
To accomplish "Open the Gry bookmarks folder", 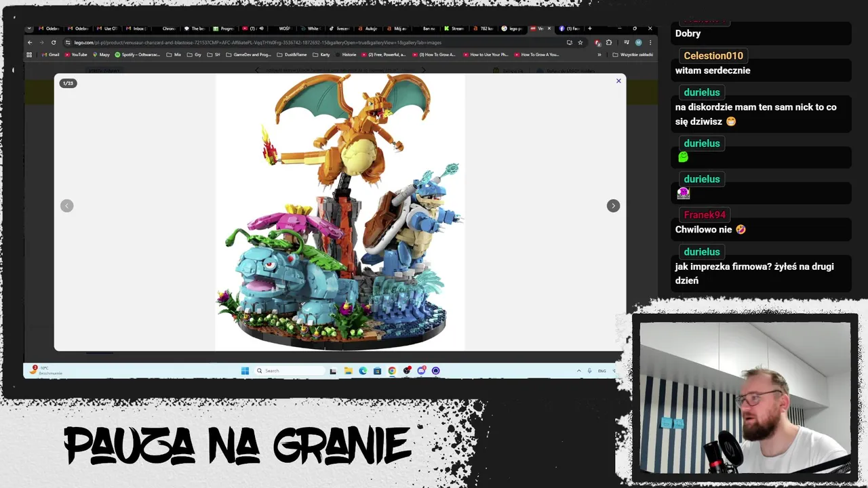I will click(x=194, y=55).
